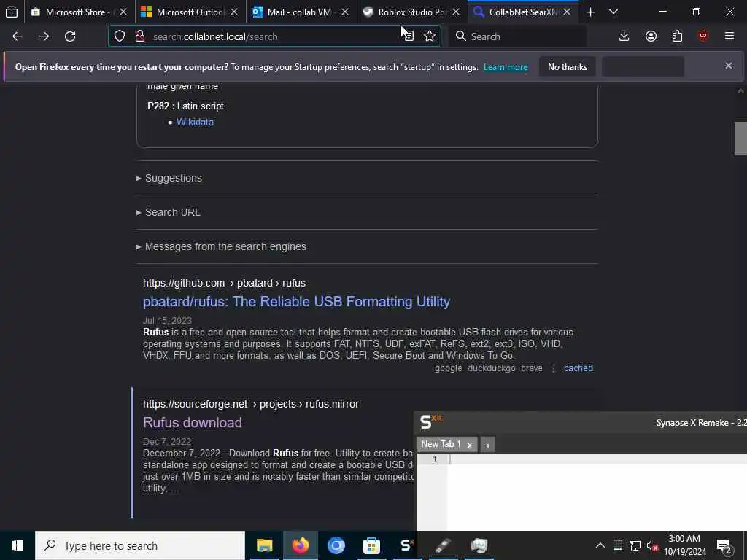The width and height of the screenshot is (747, 560).
Task: Open the network tray icon
Action: click(635, 545)
